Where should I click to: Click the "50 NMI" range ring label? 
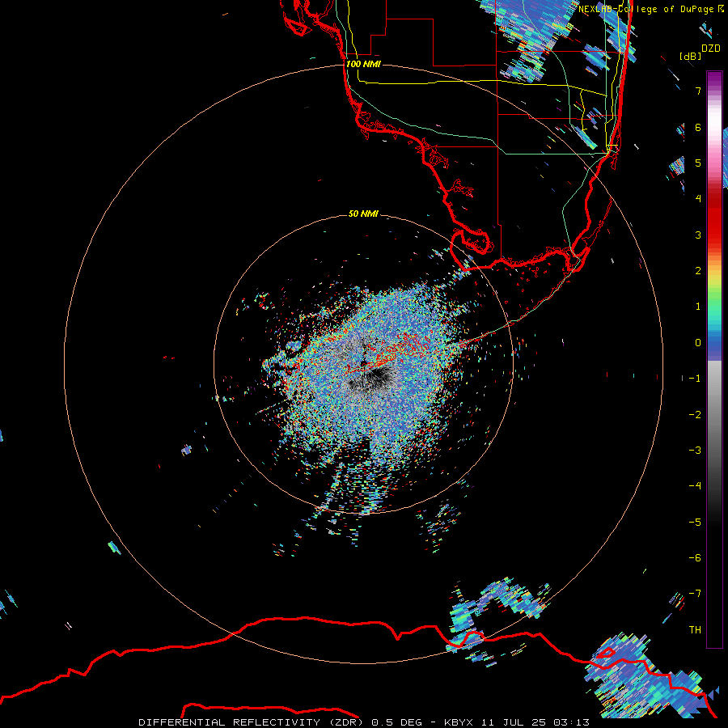click(x=363, y=214)
